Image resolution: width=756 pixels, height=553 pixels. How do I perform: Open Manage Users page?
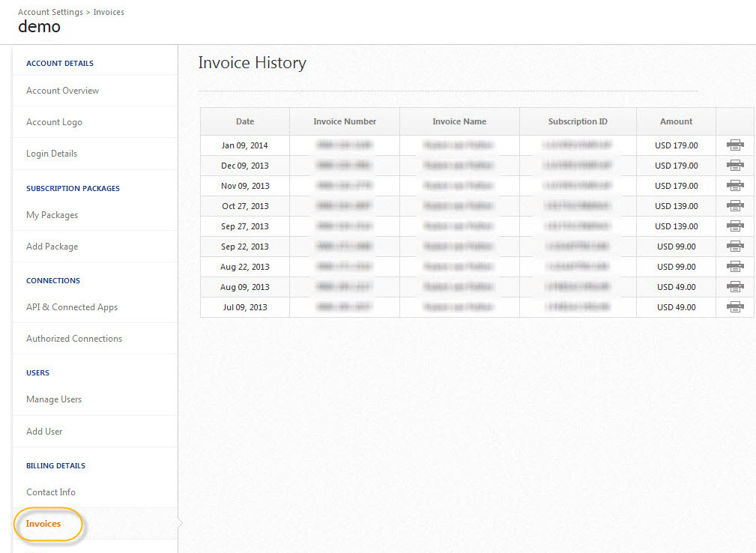[54, 399]
